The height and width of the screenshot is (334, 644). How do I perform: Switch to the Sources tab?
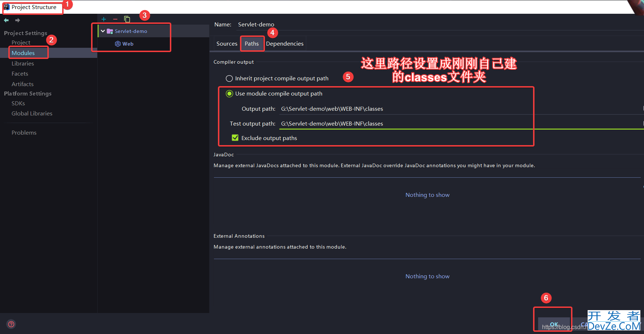coord(227,44)
